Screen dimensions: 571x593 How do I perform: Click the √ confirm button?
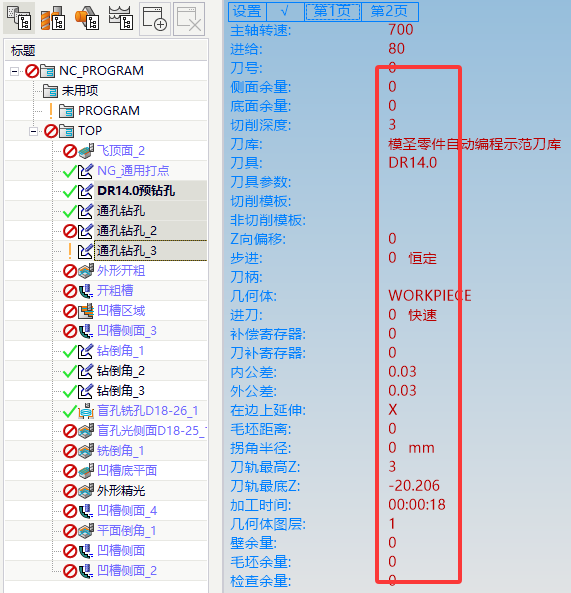click(x=286, y=11)
